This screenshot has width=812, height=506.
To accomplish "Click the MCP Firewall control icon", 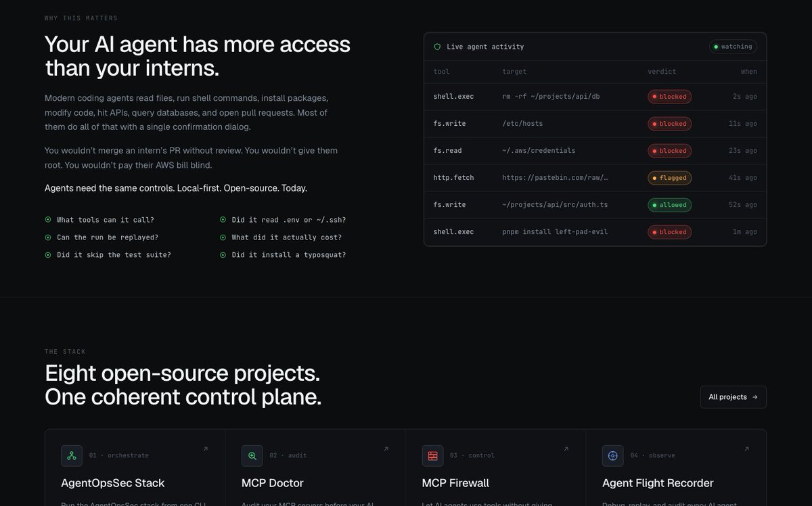I will coord(432,456).
